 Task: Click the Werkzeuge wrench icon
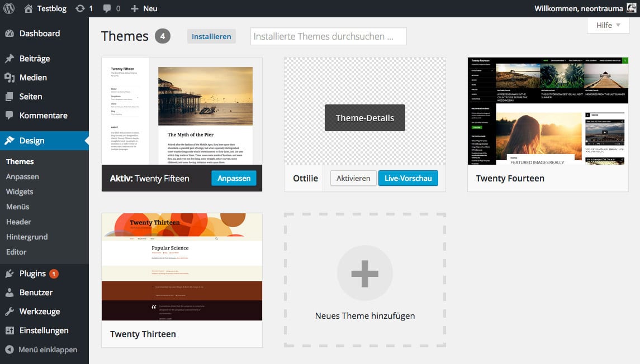click(x=10, y=312)
